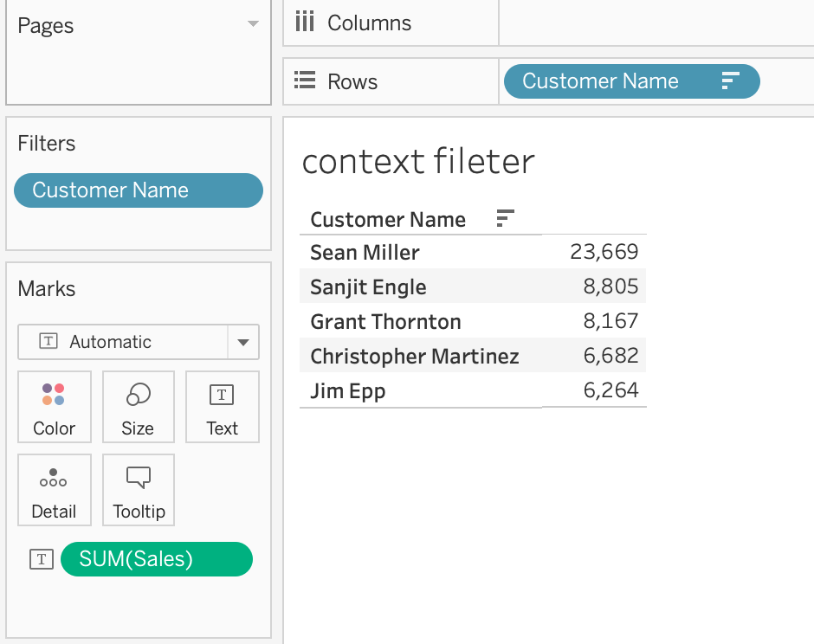
Task: Open the Size marks card
Action: click(138, 407)
